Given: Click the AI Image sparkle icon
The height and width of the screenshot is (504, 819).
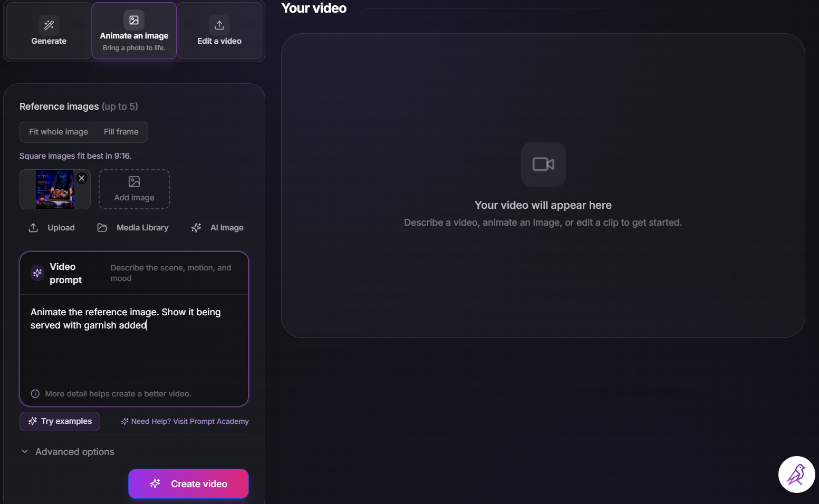Looking at the screenshot, I should (x=196, y=228).
